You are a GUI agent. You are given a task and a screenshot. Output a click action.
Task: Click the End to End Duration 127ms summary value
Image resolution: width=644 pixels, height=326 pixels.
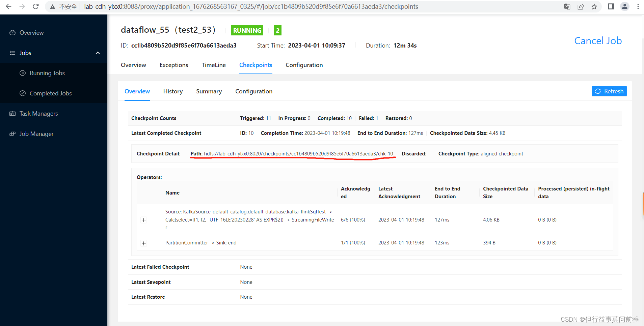pyautogui.click(x=415, y=133)
